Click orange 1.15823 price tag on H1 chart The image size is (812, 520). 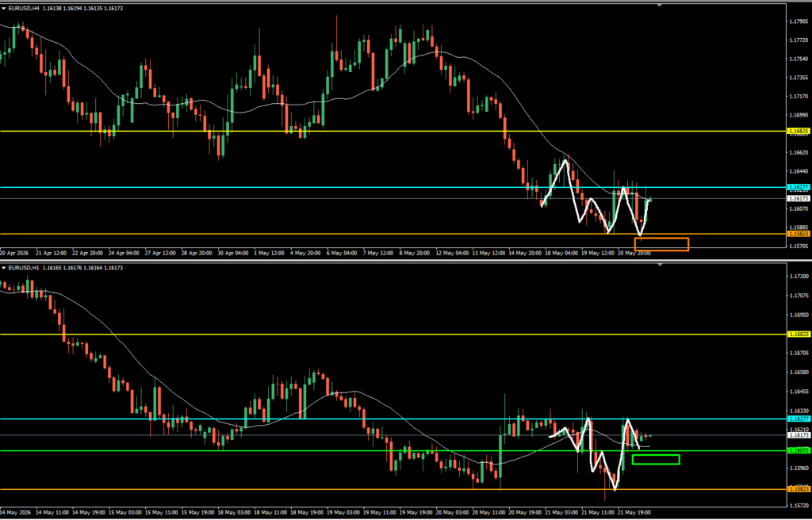point(798,489)
